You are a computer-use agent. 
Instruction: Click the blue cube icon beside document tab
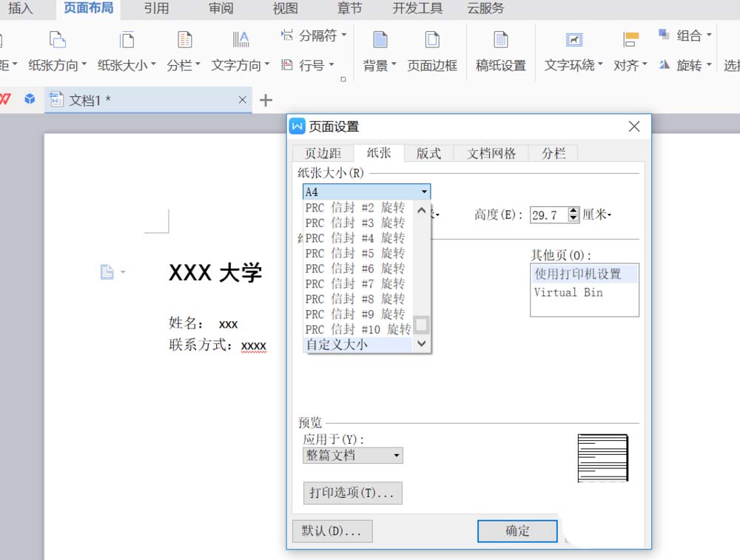[30, 99]
